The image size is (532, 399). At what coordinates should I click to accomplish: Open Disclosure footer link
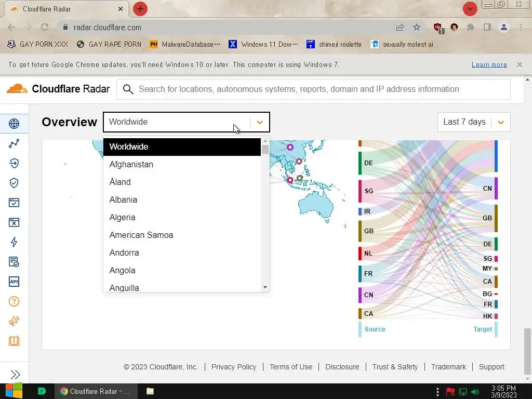(342, 367)
